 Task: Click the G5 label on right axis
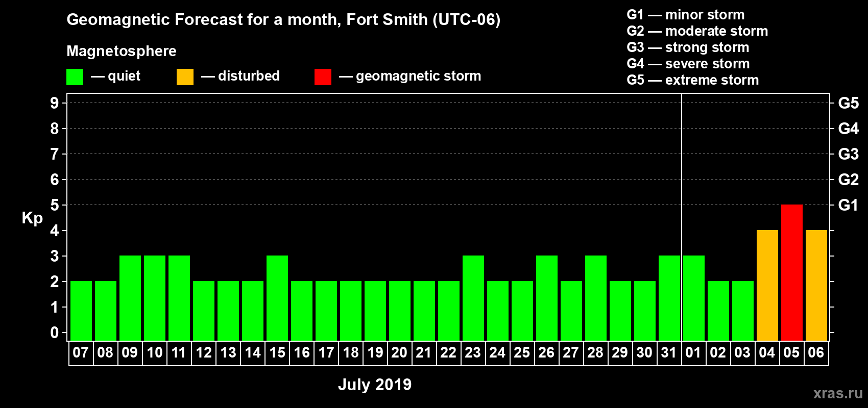[849, 103]
